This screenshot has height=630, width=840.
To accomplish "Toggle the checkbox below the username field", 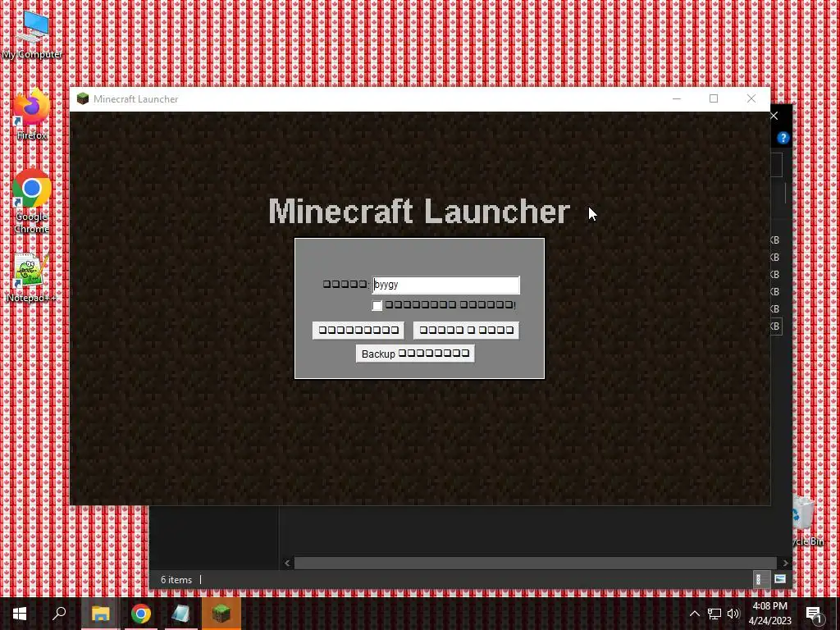I will [377, 305].
